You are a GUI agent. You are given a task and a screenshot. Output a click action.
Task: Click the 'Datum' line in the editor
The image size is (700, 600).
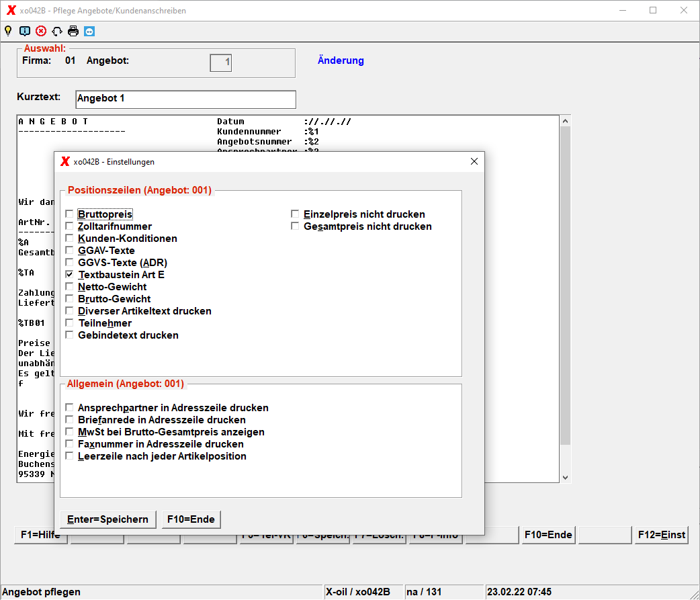tap(284, 122)
